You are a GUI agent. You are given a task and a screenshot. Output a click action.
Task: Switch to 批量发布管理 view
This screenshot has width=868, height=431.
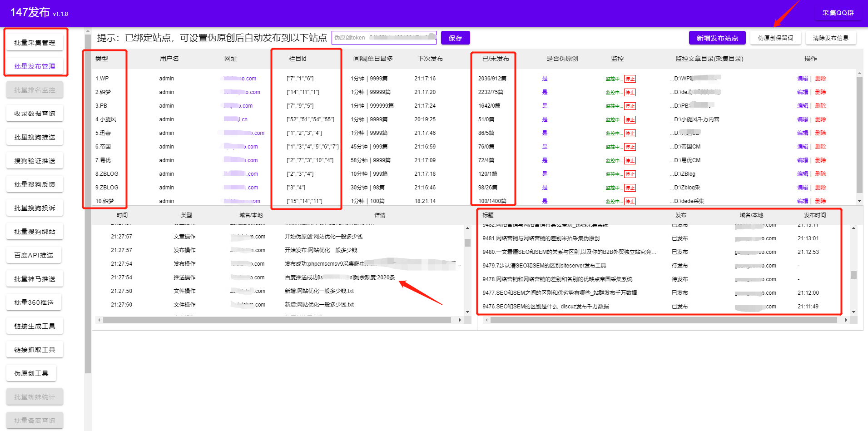pos(35,66)
